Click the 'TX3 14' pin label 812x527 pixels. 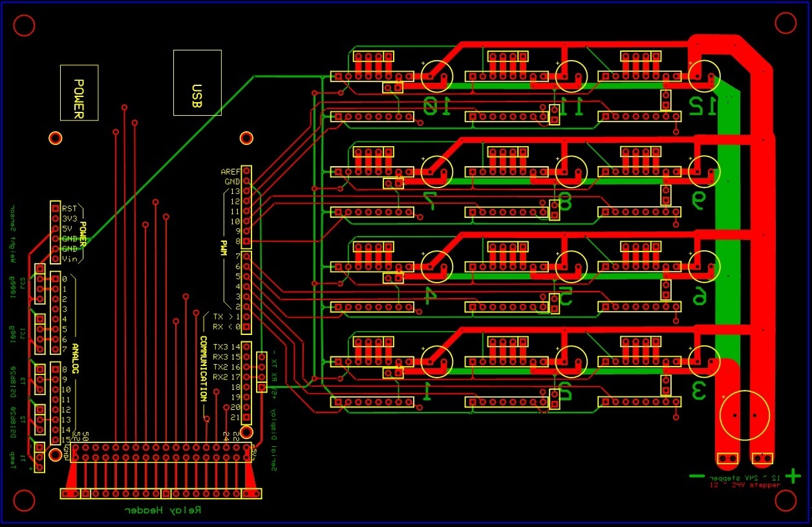226,347
